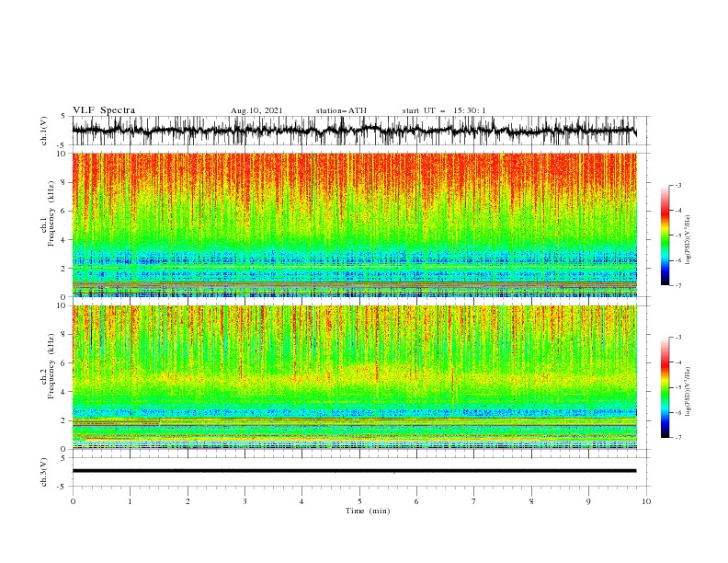Select log(PSD) label beside ch.2 colorbar

click(688, 391)
